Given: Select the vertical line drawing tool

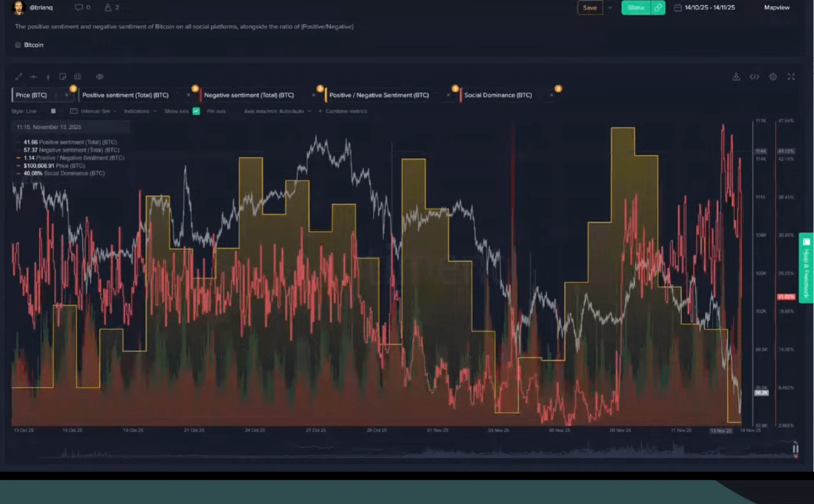Looking at the screenshot, I should [x=48, y=77].
